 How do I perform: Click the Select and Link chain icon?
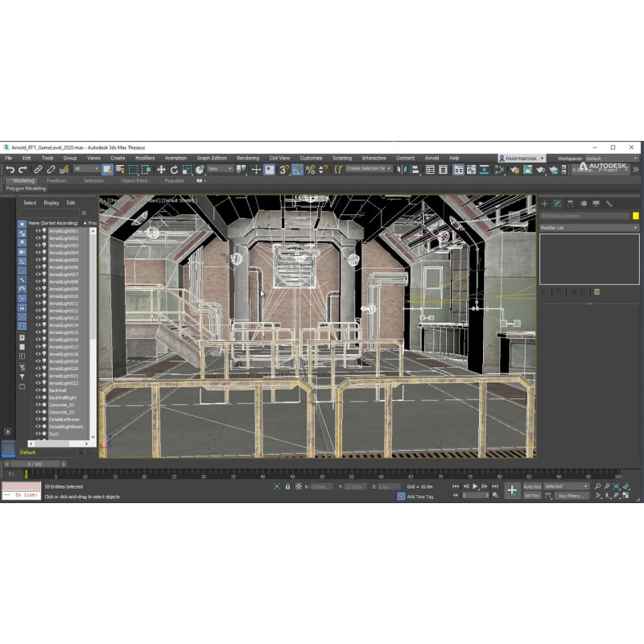(x=38, y=170)
